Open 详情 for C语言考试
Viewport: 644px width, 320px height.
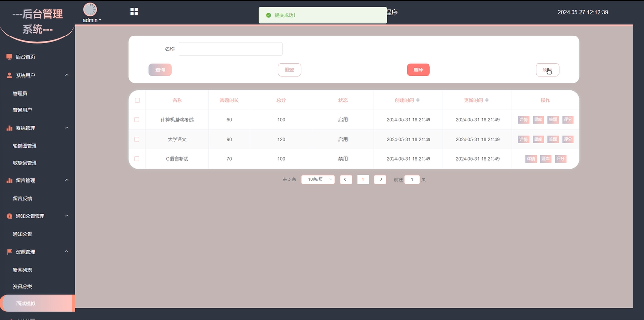point(531,159)
